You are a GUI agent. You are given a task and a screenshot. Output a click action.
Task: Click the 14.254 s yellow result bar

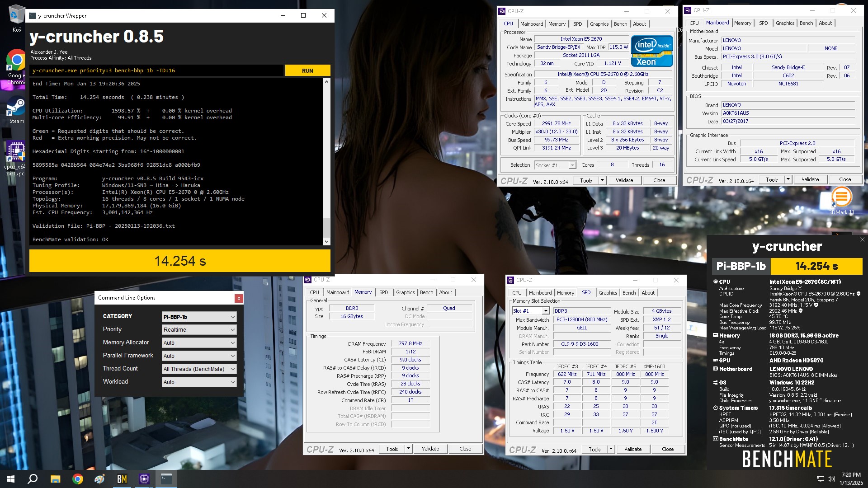click(x=180, y=261)
